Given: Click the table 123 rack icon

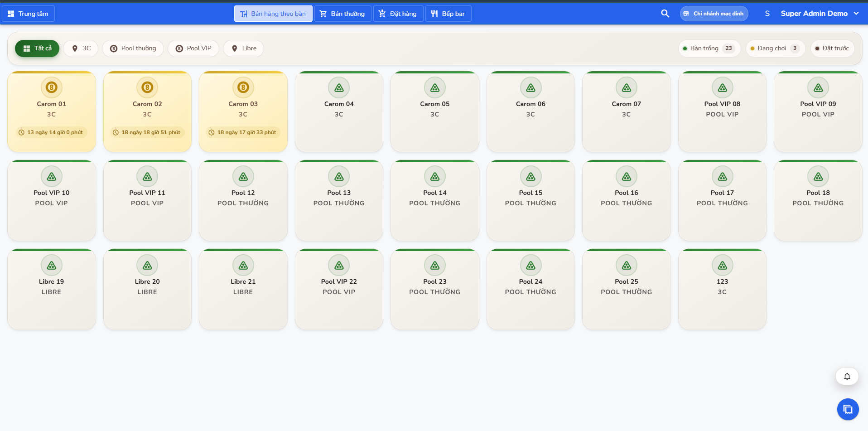Looking at the screenshot, I should pyautogui.click(x=722, y=266).
